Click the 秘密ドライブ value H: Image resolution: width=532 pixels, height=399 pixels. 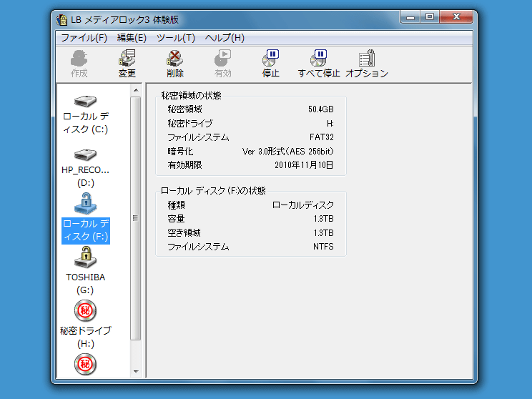coord(330,124)
